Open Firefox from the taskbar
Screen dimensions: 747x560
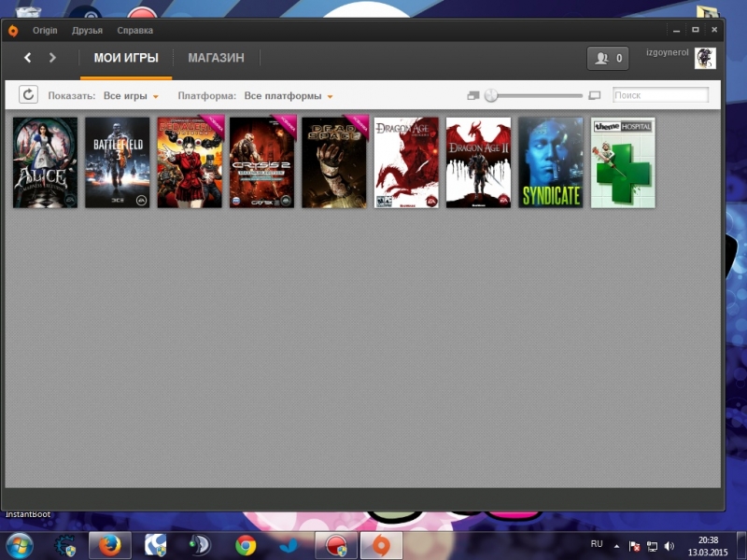pos(109,545)
